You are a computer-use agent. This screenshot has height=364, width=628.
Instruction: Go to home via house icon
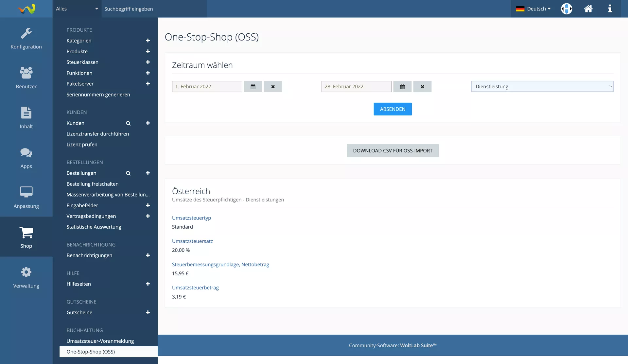[588, 9]
